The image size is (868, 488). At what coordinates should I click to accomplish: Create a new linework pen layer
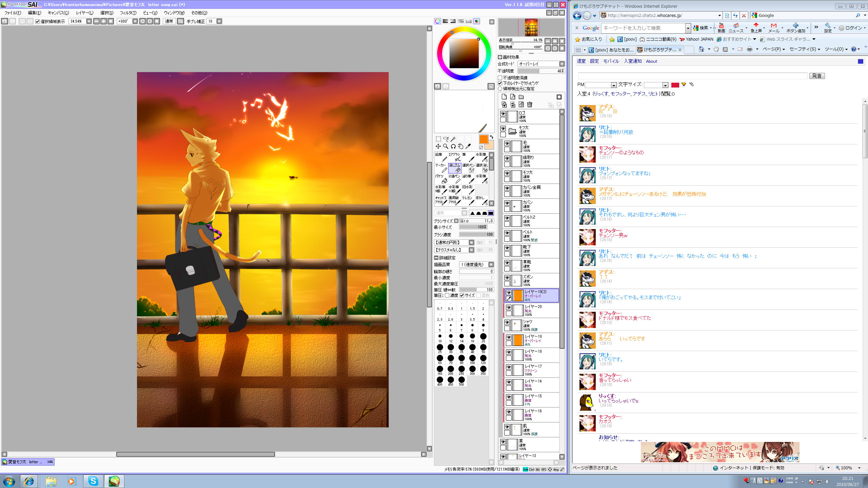pos(513,97)
